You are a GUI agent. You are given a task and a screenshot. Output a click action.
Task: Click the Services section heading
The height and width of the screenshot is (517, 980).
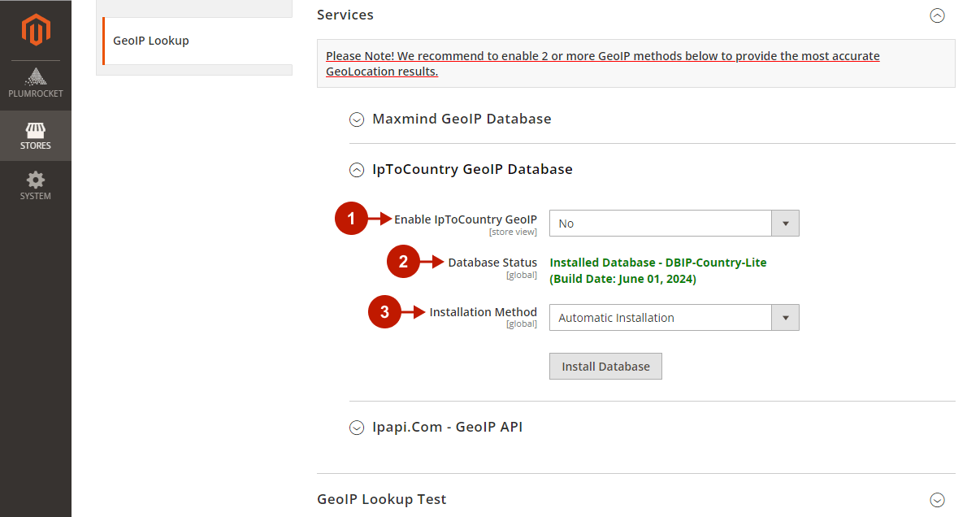tap(345, 15)
